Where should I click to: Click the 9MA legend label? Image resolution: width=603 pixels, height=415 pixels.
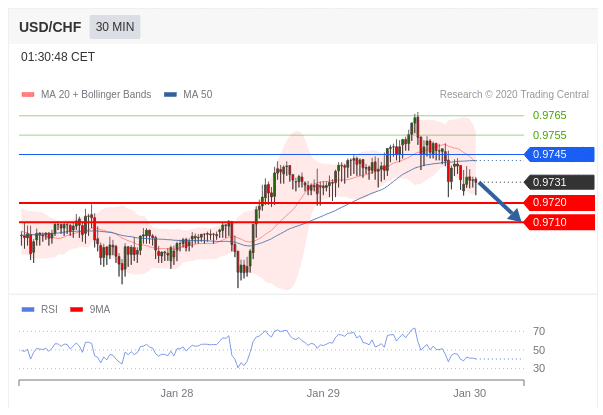pos(100,309)
